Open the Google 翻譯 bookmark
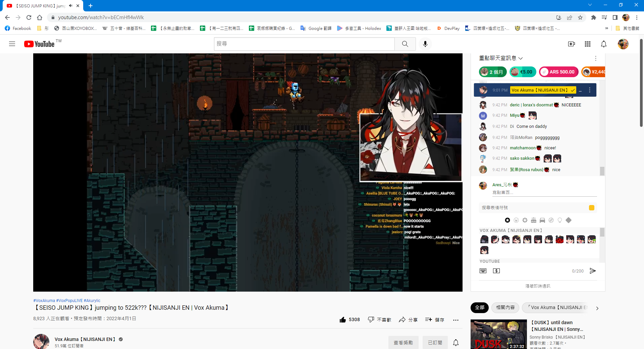 click(x=316, y=29)
